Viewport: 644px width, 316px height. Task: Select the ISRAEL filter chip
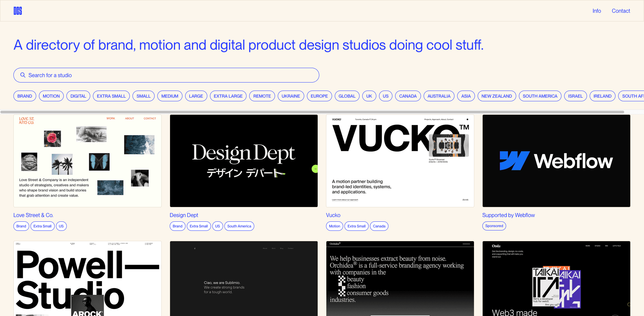pos(576,96)
